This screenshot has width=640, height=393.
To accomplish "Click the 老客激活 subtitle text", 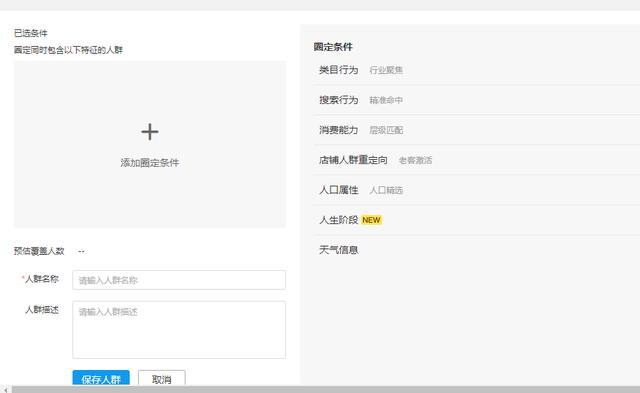I will 415,160.
